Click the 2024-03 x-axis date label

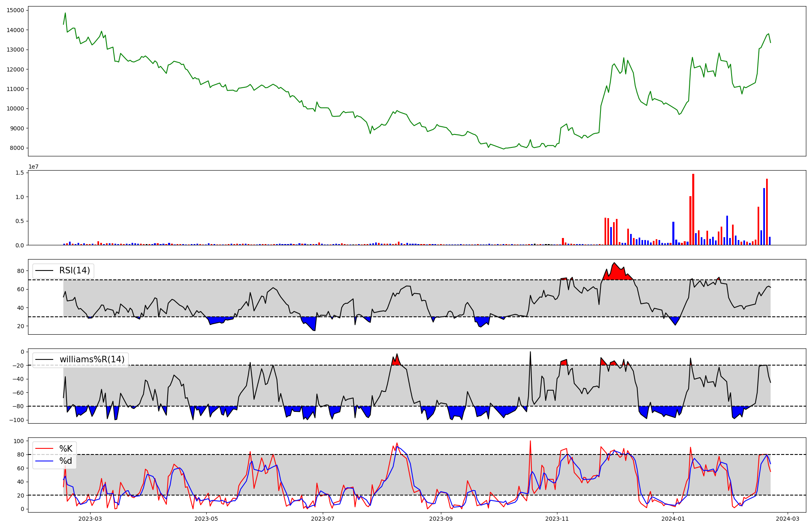click(x=788, y=519)
